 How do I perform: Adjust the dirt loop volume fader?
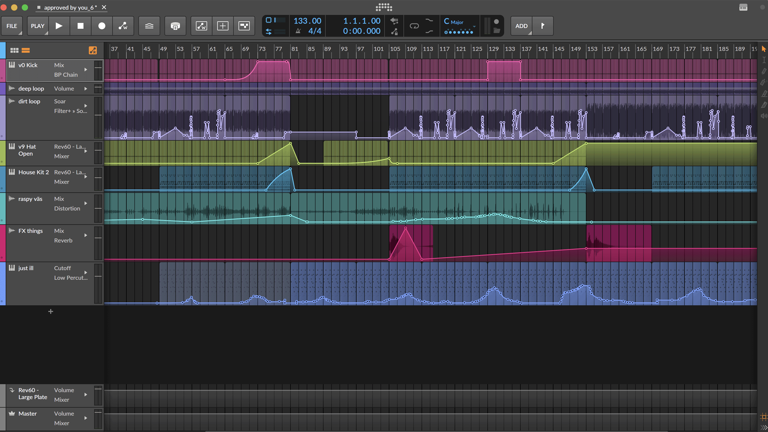coord(98,118)
